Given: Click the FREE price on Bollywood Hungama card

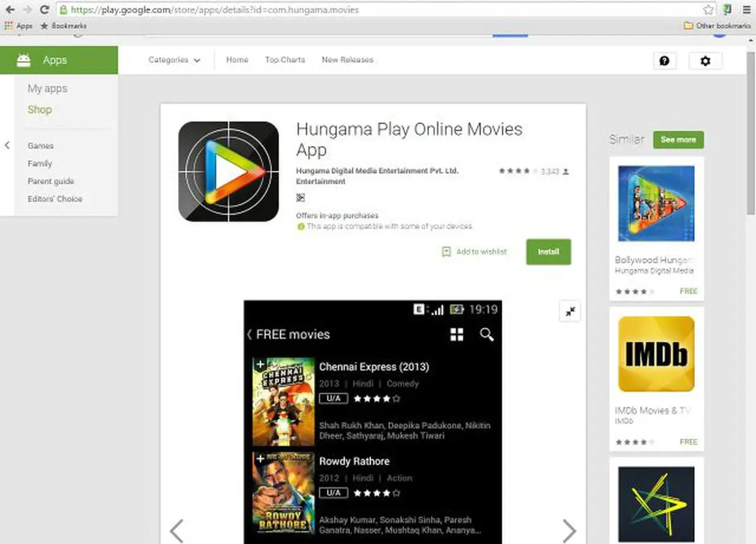Looking at the screenshot, I should click(x=689, y=292).
